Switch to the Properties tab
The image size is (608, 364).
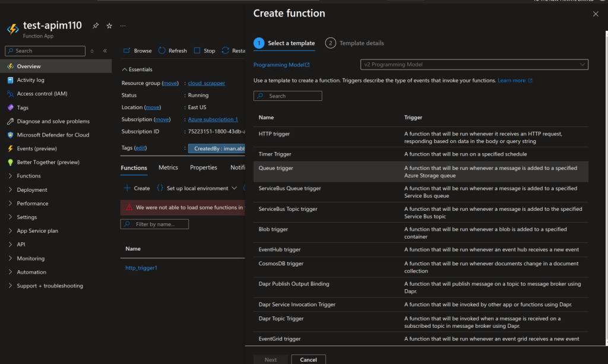tap(204, 167)
